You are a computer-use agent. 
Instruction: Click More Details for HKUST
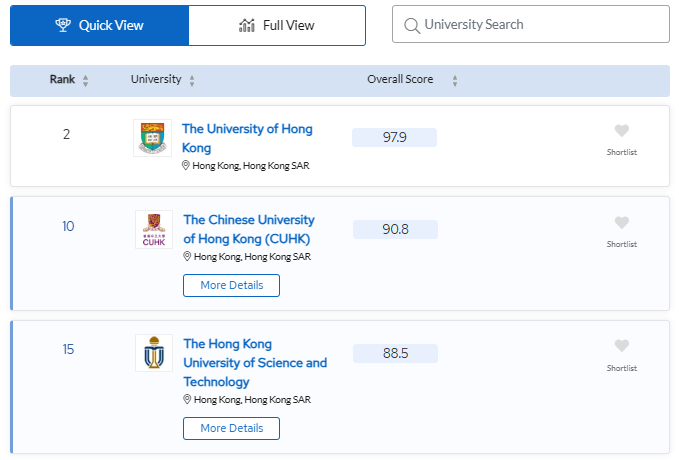(231, 428)
